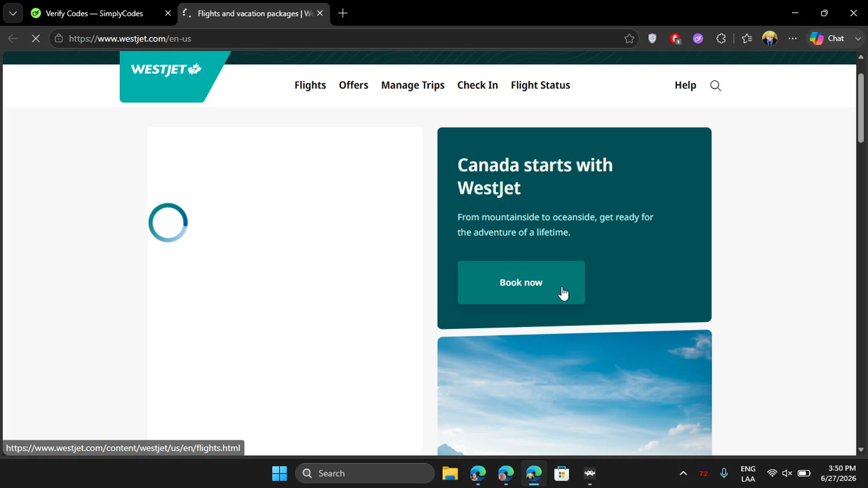868x488 pixels.
Task: Click the page vertical scrollbar
Action: coord(861,108)
